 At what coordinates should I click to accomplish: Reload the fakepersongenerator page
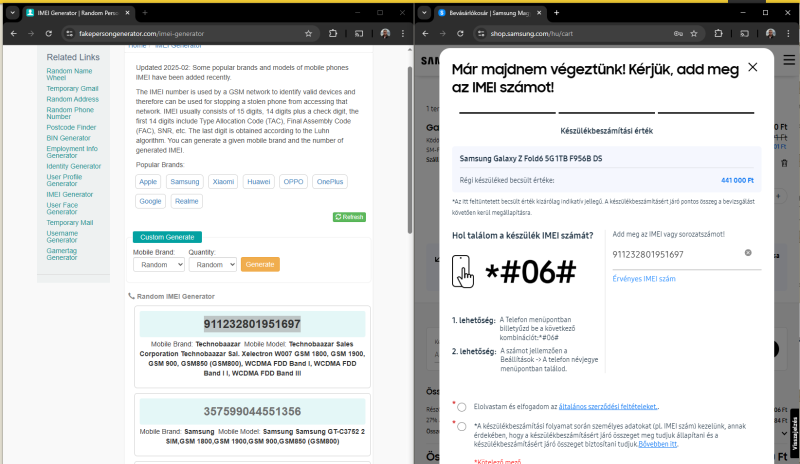click(48, 34)
